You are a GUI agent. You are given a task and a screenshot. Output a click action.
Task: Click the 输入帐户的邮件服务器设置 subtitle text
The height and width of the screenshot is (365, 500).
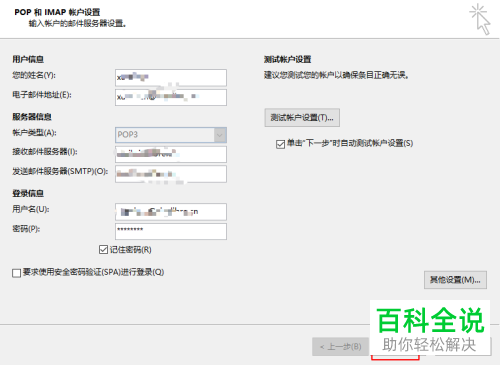click(x=77, y=24)
